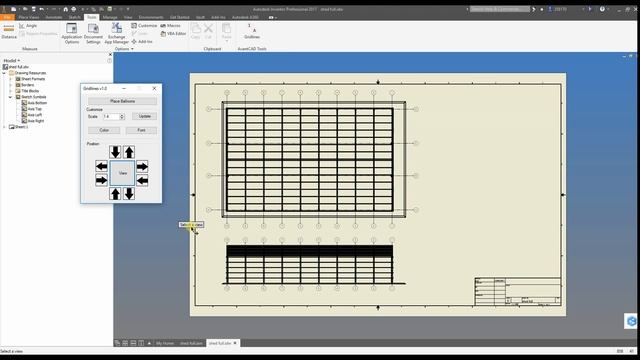Click the search help and commands box
Image resolution: width=640 pixels, height=360 pixels.
pos(500,9)
